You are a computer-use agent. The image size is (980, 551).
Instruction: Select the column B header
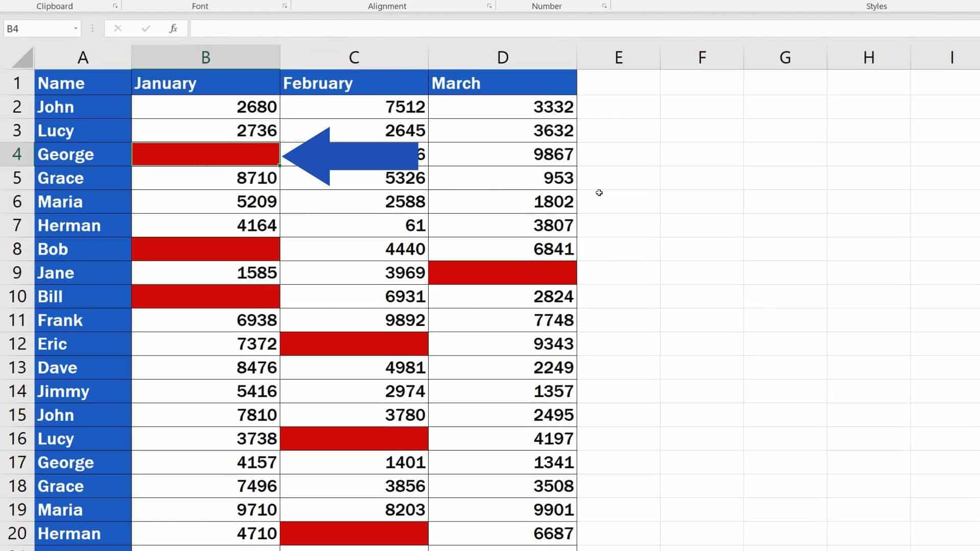click(x=205, y=57)
